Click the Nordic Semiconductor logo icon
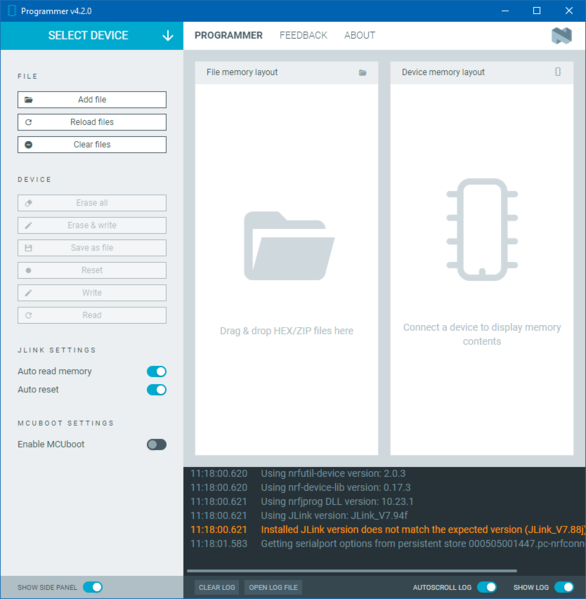586x599 pixels. (x=562, y=36)
